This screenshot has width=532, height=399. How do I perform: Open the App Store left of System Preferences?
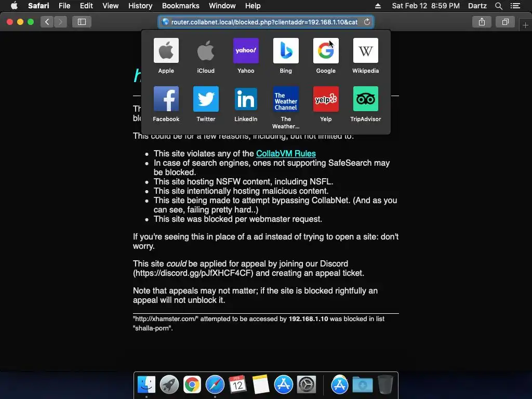(283, 384)
